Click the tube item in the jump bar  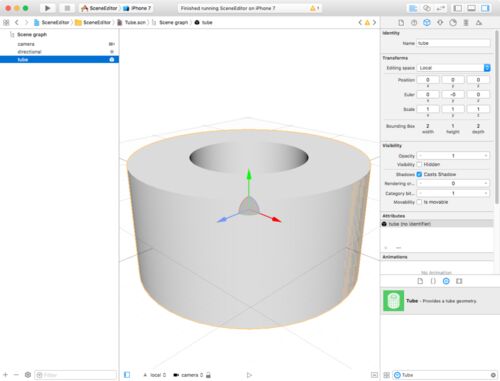[x=203, y=22]
